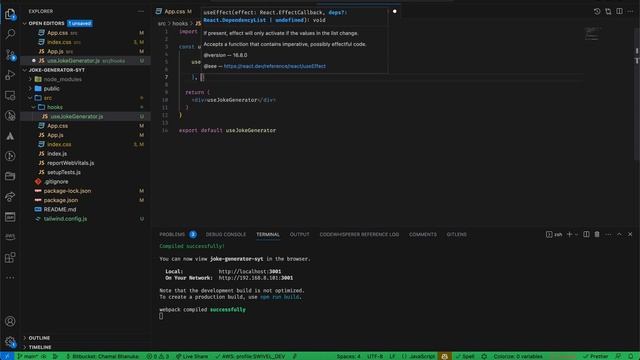Open CodeWhisperer Reference Log tab

click(x=359, y=234)
